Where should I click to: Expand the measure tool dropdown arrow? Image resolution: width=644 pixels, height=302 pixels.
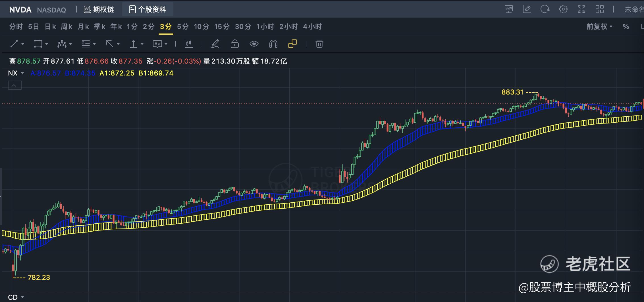point(142,44)
